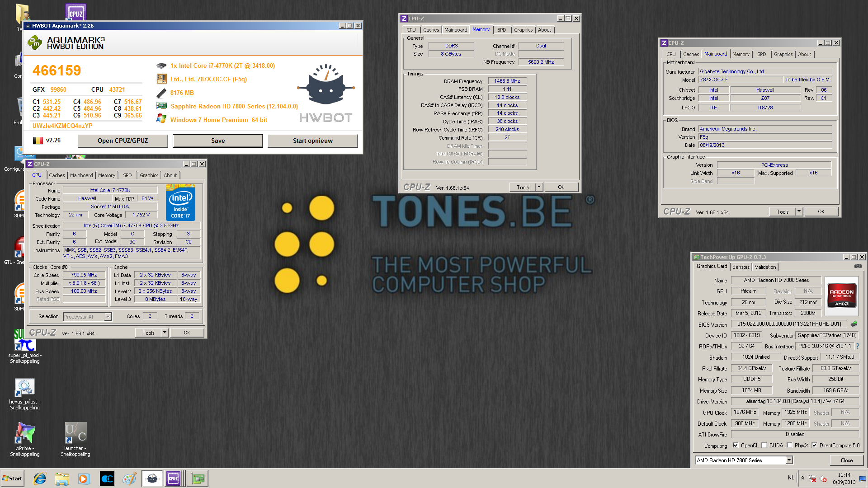Click the BIOS save chip icon in GPU-Z
The image size is (868, 488).
(854, 324)
